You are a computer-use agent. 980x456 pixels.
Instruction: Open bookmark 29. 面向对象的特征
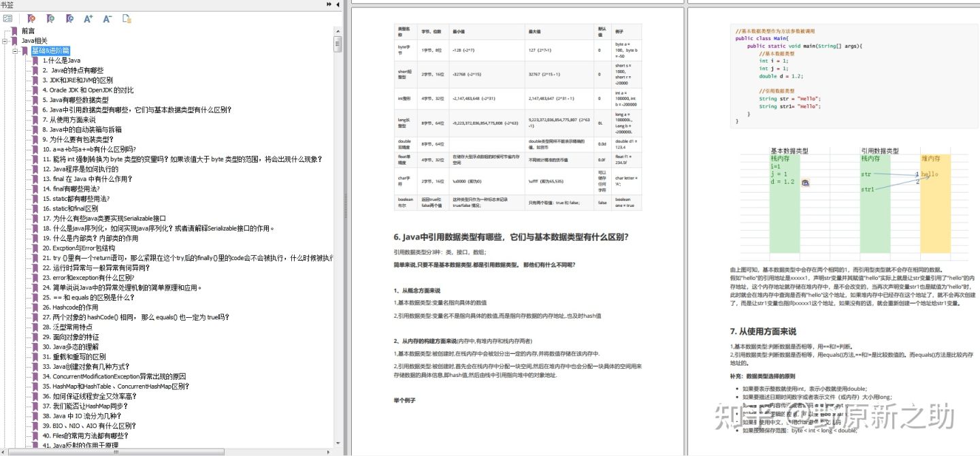coord(70,337)
